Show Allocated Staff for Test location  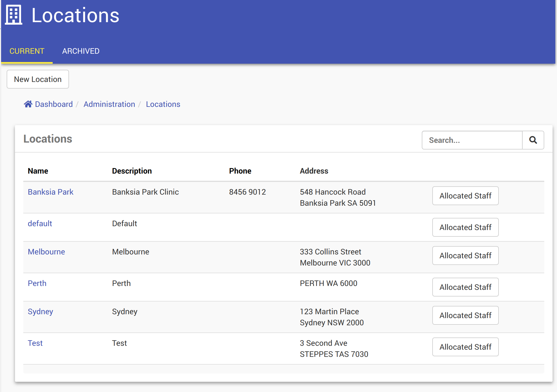(x=465, y=347)
